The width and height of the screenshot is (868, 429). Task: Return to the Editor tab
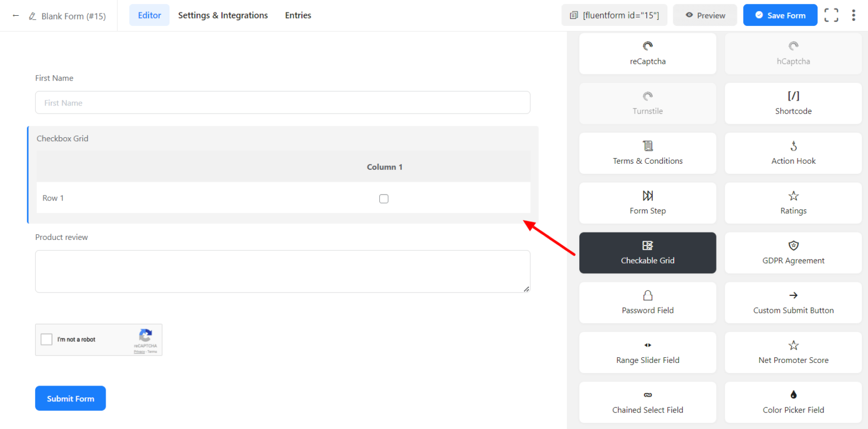149,15
